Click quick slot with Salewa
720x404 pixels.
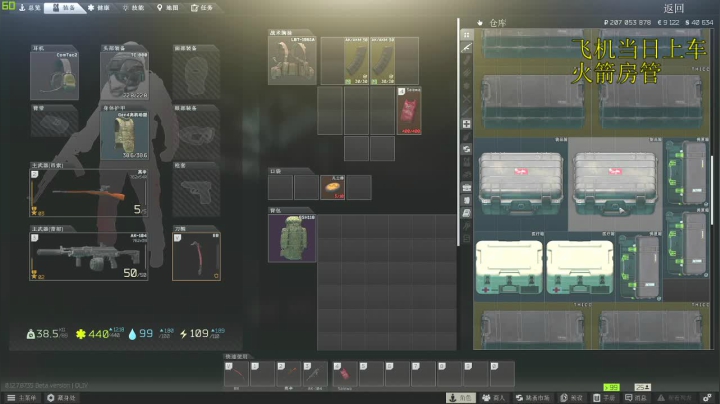[x=345, y=374]
